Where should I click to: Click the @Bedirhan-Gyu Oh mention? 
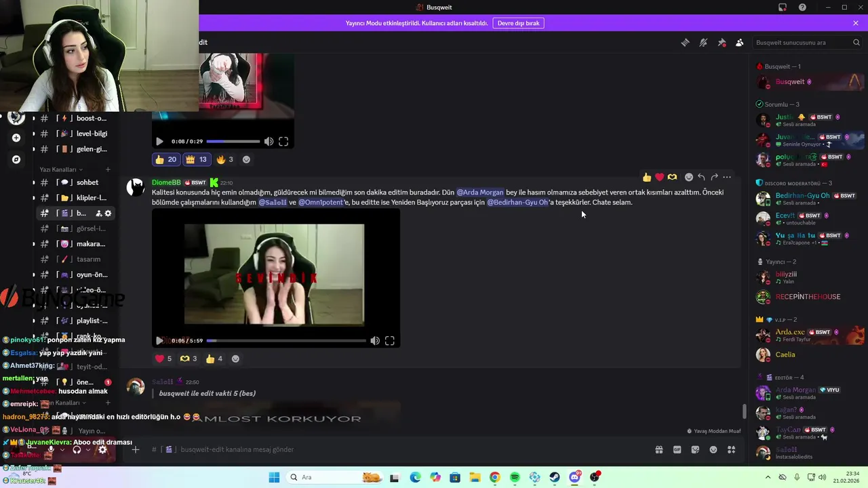click(x=517, y=202)
